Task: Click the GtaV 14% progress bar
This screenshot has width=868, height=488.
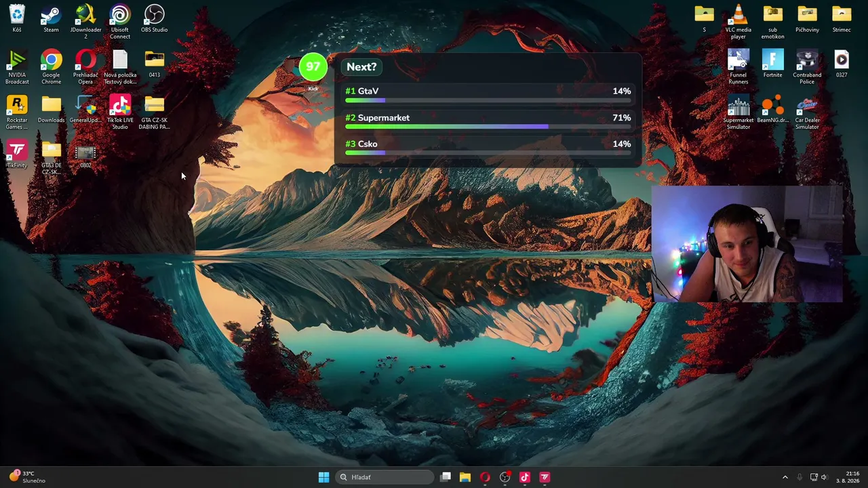Action: 488,100
